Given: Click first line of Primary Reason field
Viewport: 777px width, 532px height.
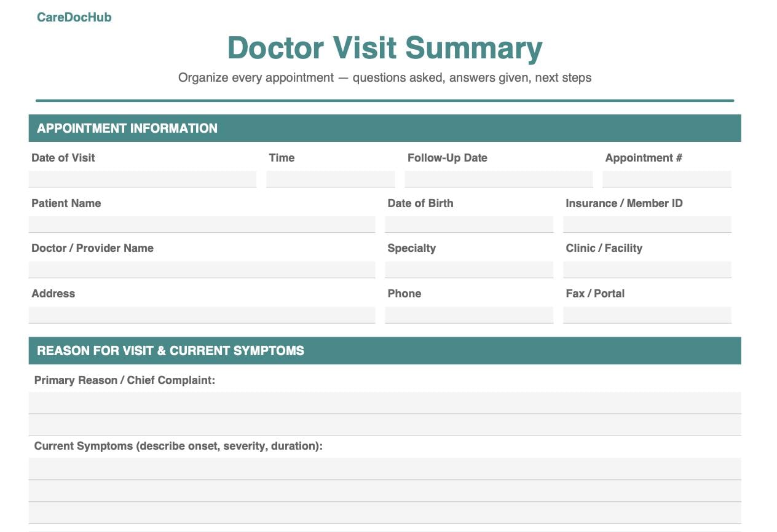Looking at the screenshot, I should 385,403.
